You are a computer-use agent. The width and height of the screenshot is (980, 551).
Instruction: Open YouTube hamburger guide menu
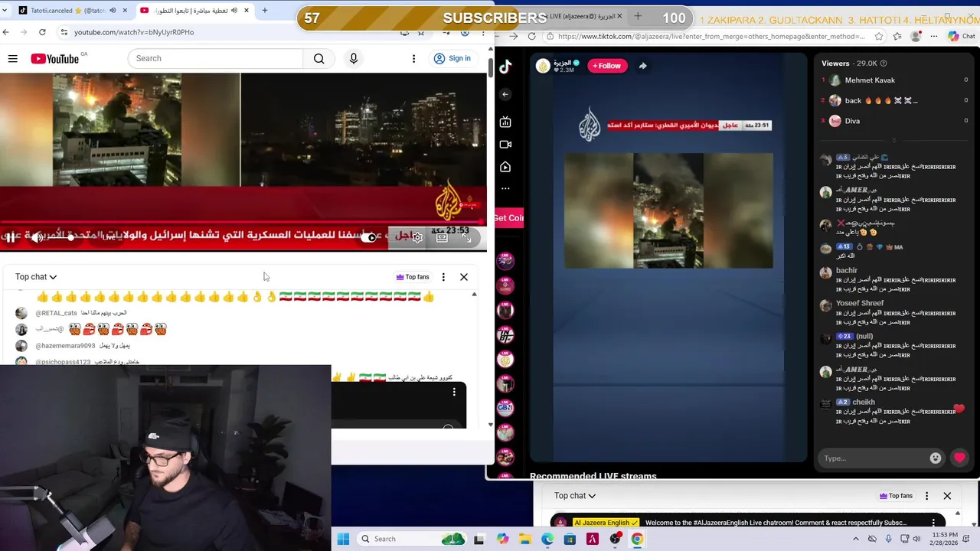(12, 58)
